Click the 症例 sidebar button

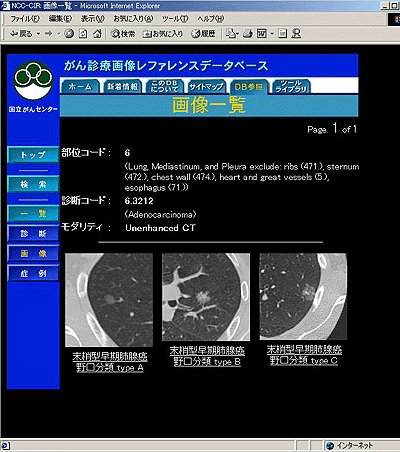[33, 273]
